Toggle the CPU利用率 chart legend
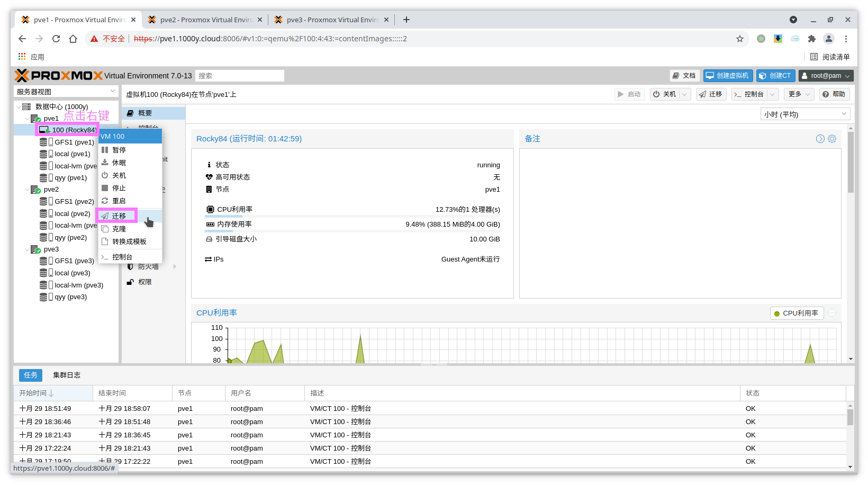 point(795,313)
